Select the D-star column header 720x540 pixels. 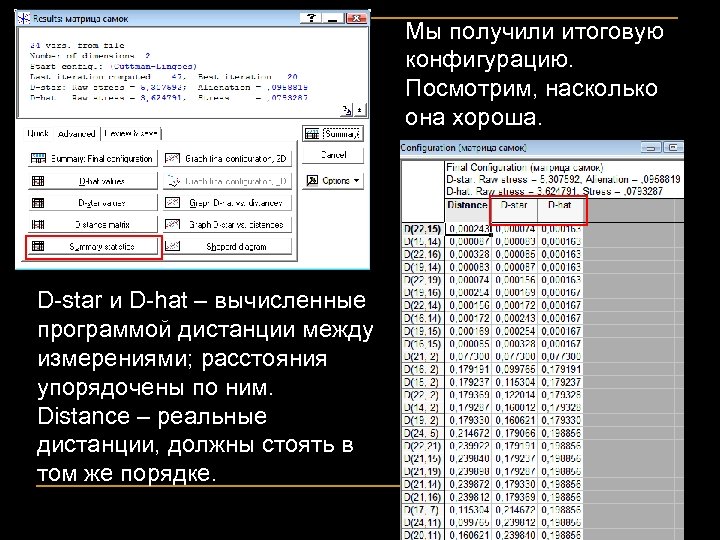pos(514,211)
